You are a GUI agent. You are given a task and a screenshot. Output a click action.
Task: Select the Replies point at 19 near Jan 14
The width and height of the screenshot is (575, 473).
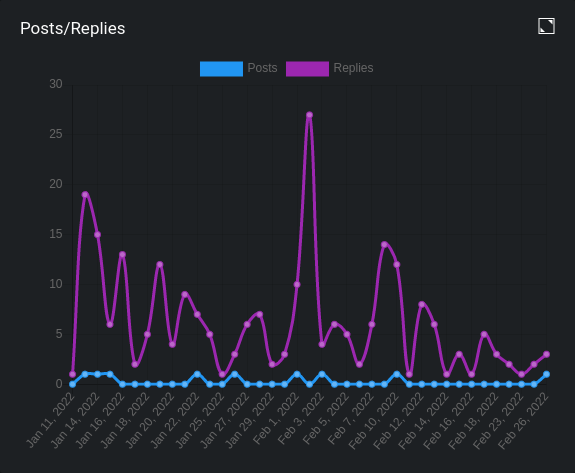click(x=85, y=194)
